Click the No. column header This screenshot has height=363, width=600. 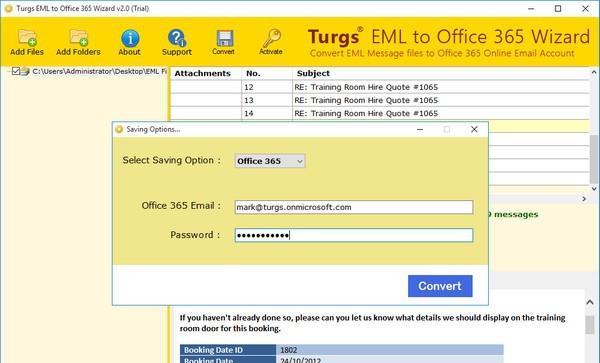point(267,73)
